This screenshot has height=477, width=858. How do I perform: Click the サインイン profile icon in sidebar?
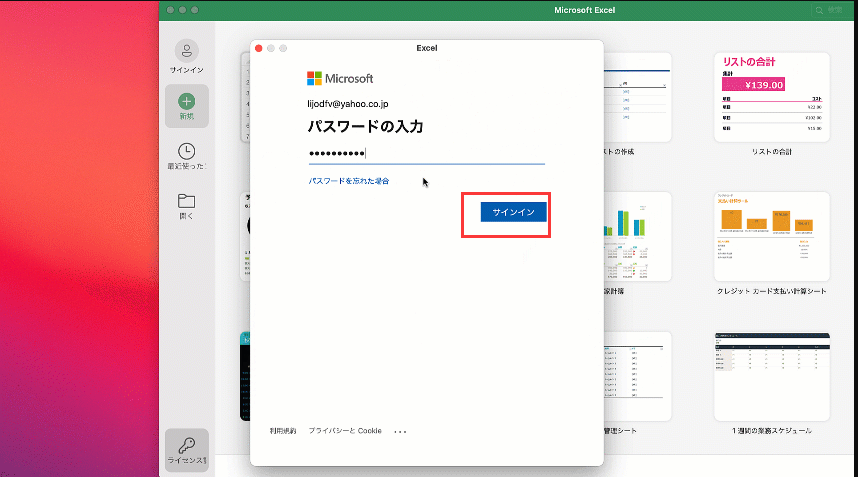coord(186,51)
